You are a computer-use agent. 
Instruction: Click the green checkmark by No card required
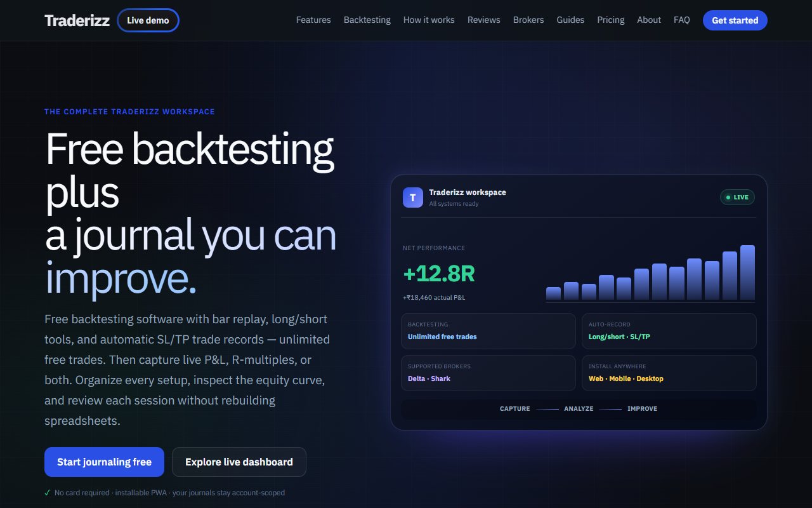point(48,493)
